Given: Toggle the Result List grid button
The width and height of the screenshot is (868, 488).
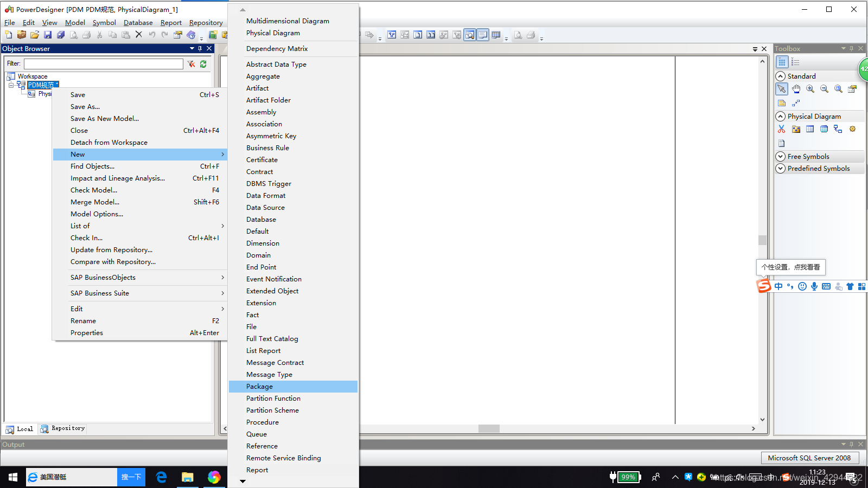Looking at the screenshot, I should pyautogui.click(x=496, y=35).
